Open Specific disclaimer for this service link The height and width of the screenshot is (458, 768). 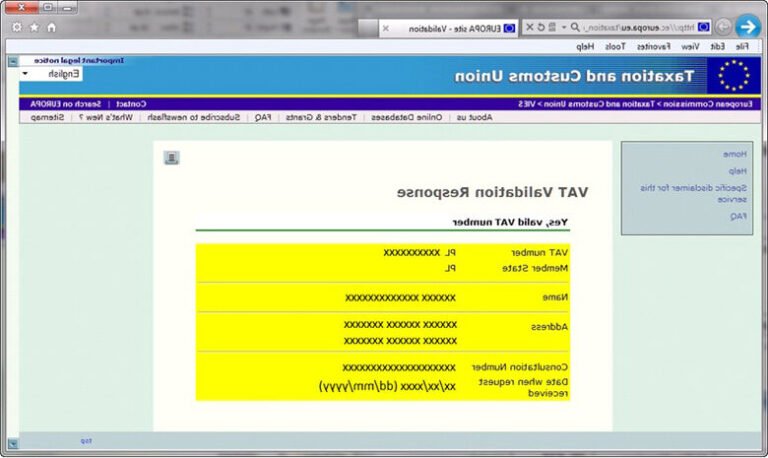pyautogui.click(x=694, y=193)
